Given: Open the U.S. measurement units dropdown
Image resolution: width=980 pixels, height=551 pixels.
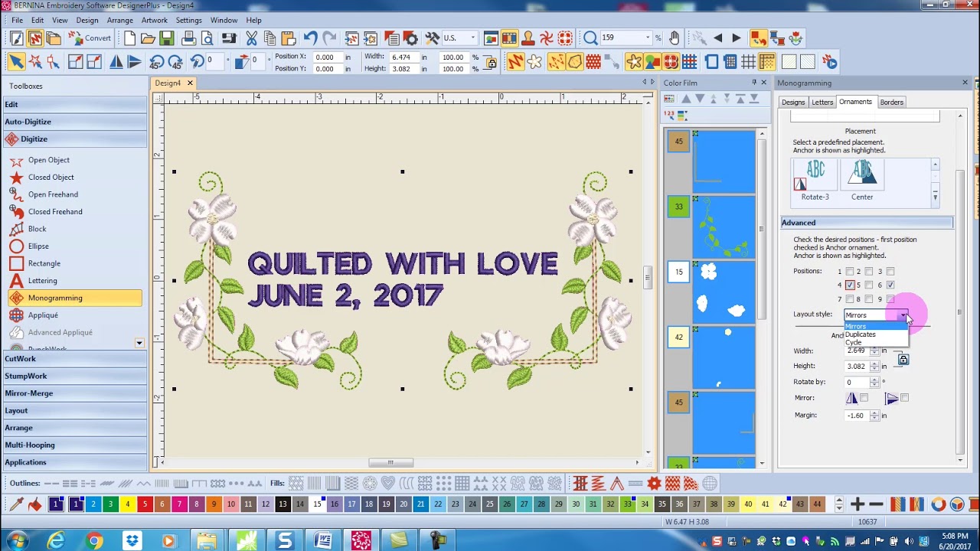Looking at the screenshot, I should pos(472,38).
